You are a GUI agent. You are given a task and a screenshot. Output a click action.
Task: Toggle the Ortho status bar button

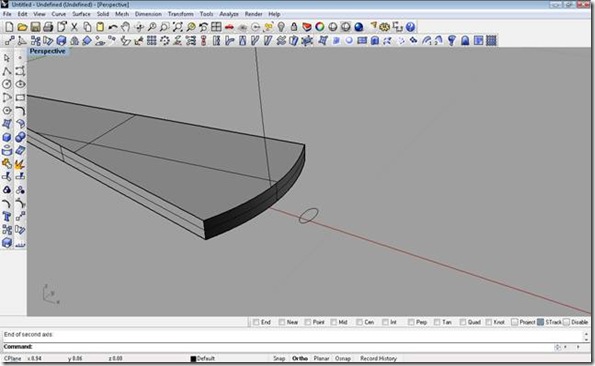pyautogui.click(x=300, y=358)
